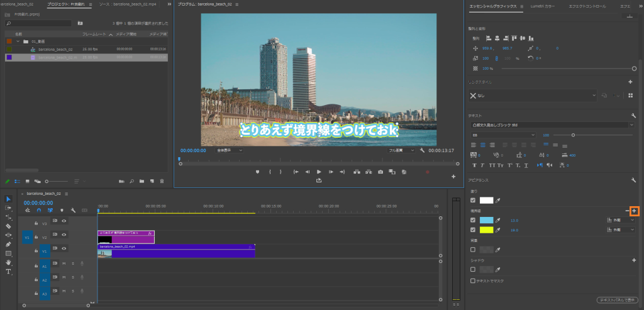Screen dimensions: 644x310
Task: Click the Show in Text panel button
Action: [618, 300]
